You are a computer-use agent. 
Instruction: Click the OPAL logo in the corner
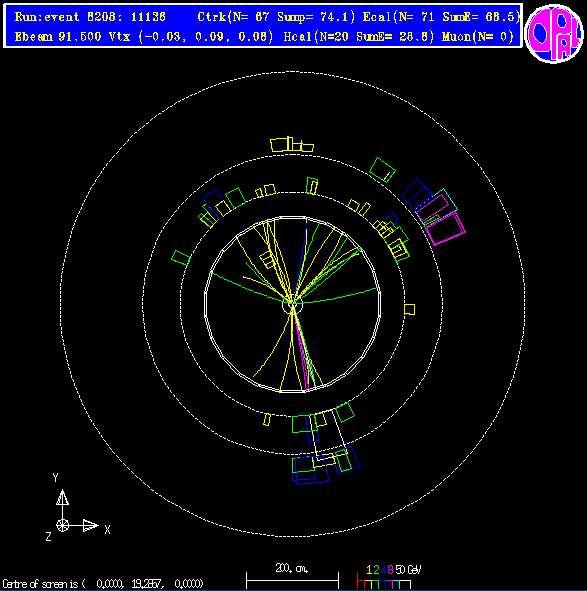553,33
